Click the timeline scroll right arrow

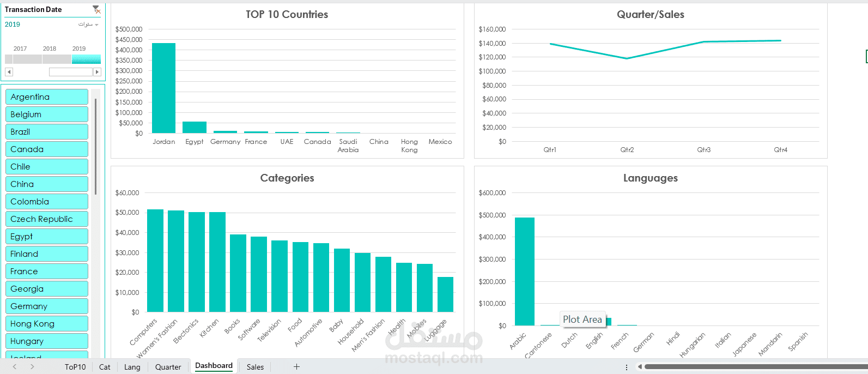point(97,72)
